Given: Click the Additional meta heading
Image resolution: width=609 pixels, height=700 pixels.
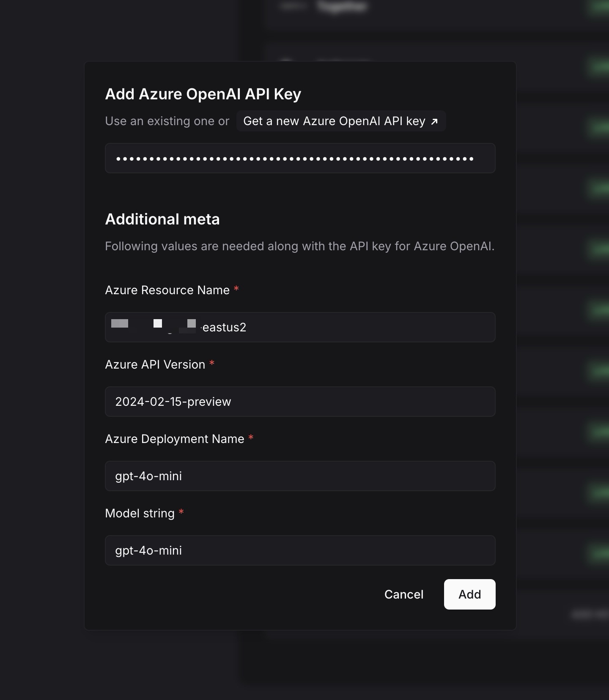Looking at the screenshot, I should click(x=162, y=219).
